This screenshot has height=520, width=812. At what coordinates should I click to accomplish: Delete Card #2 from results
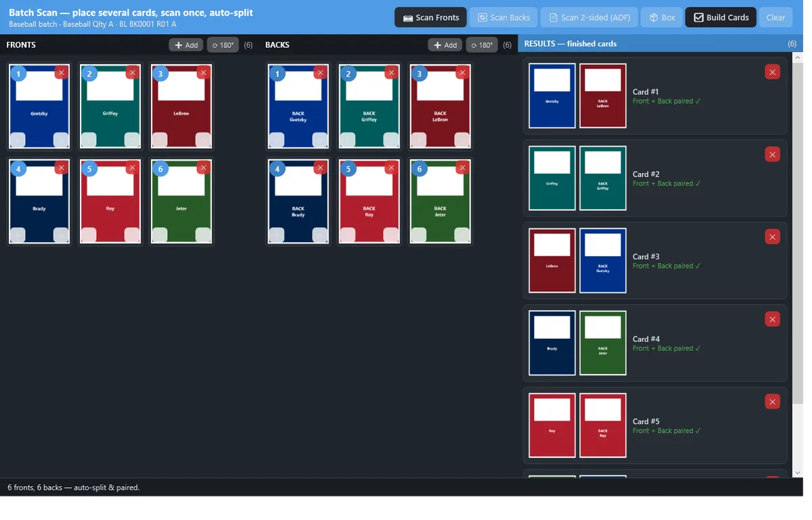[x=781, y=156]
